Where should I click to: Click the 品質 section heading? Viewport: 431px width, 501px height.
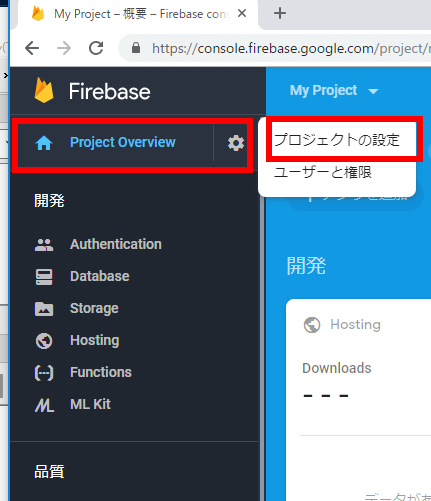coord(49,472)
